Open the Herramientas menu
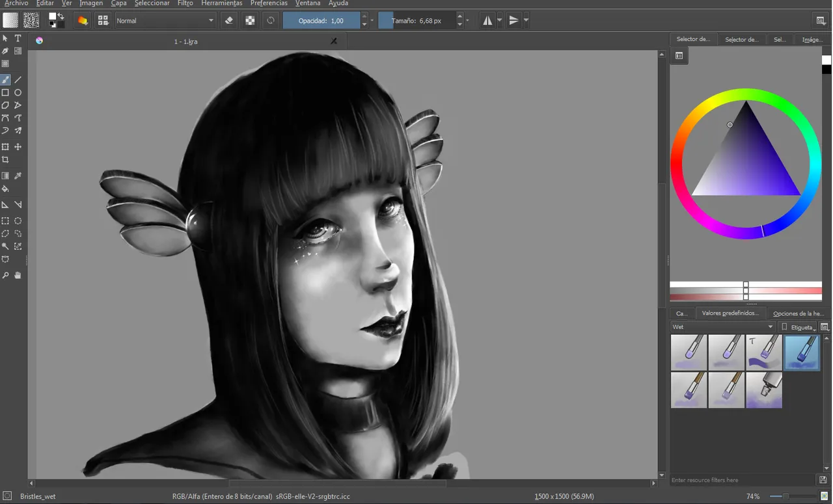Image resolution: width=833 pixels, height=504 pixels. pyautogui.click(x=221, y=3)
